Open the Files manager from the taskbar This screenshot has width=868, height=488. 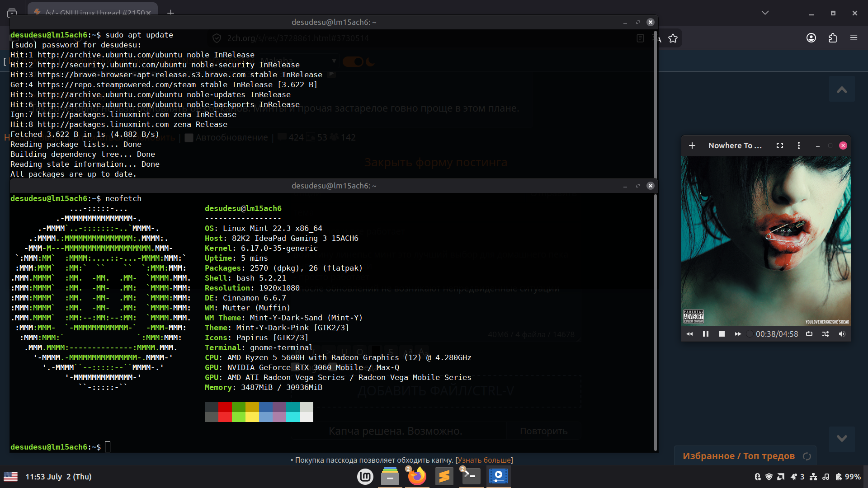click(390, 476)
